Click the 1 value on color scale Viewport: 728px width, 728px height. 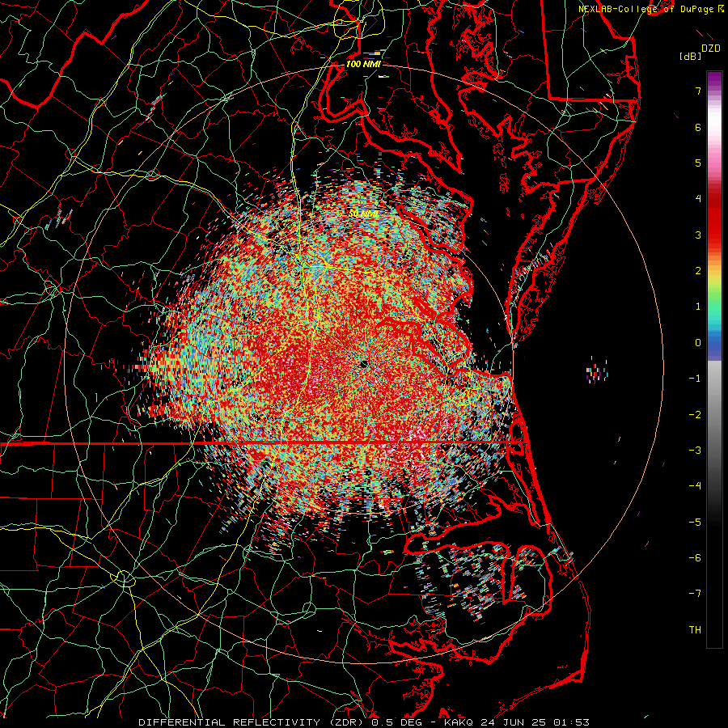tap(698, 307)
